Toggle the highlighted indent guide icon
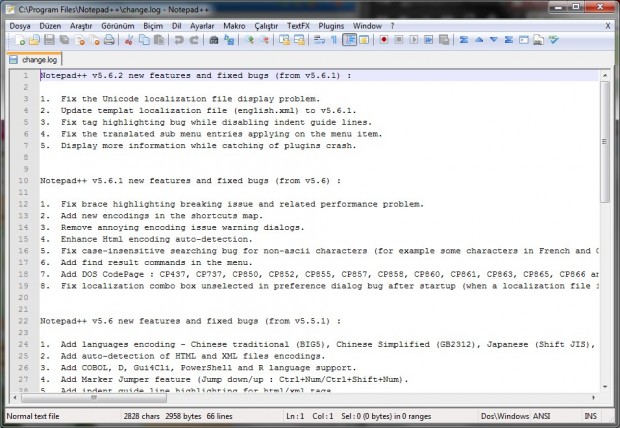 point(349,40)
